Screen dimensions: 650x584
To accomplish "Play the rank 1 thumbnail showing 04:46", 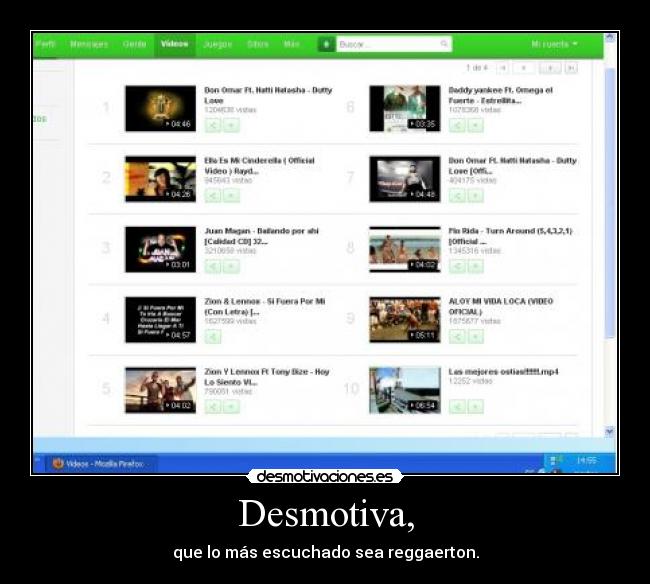I will [160, 108].
